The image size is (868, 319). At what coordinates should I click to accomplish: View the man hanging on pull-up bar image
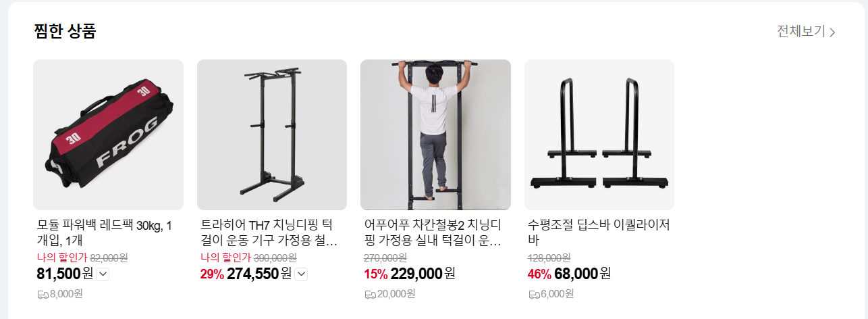pos(435,134)
